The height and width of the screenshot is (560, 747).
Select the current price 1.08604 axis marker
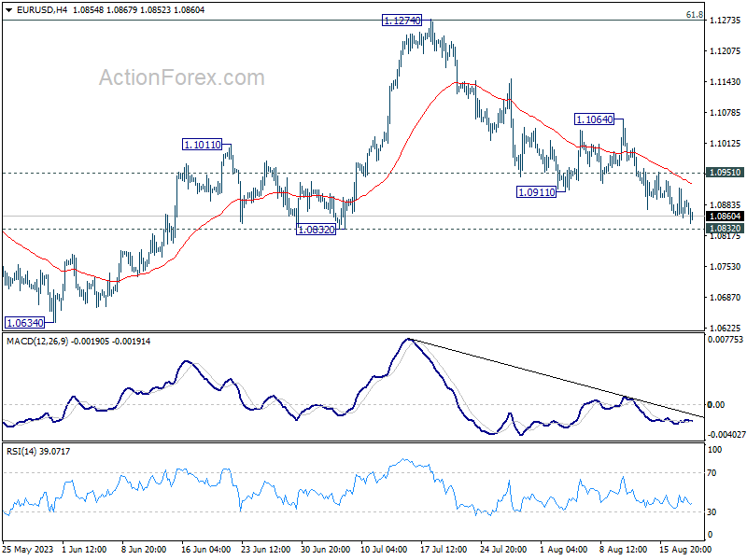click(725, 217)
